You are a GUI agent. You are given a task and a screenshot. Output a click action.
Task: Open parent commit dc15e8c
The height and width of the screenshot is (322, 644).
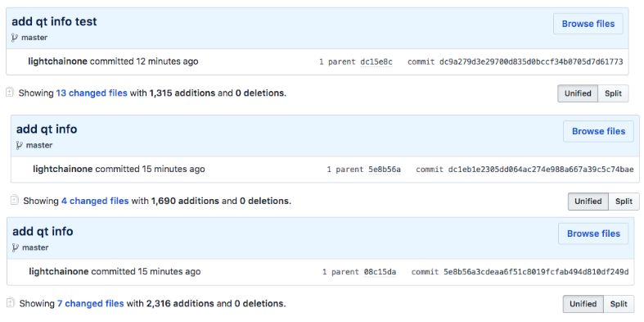376,62
